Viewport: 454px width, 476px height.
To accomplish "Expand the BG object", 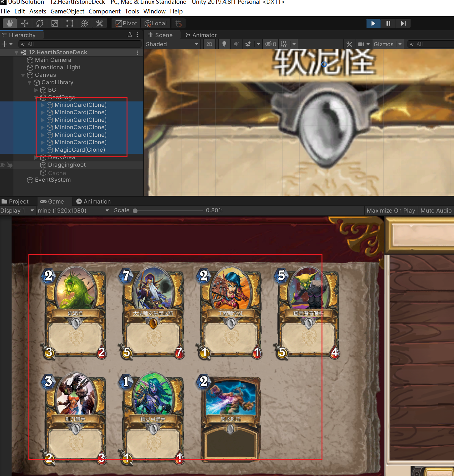I will [36, 90].
